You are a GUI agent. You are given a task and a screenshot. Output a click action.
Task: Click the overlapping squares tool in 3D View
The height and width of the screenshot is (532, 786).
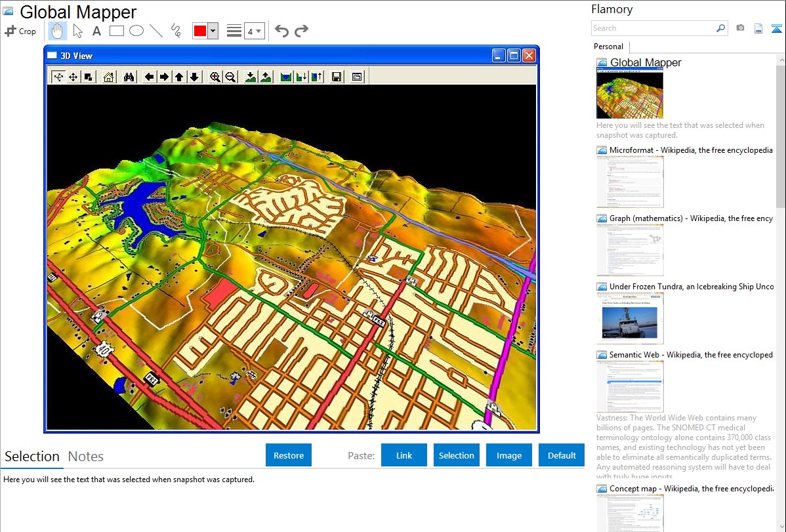point(88,77)
